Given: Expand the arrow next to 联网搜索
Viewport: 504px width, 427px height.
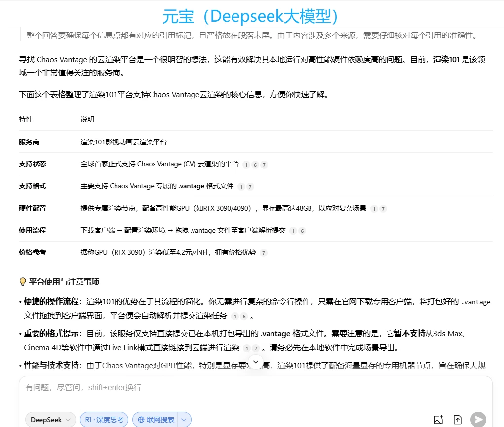Looking at the screenshot, I should (184, 420).
